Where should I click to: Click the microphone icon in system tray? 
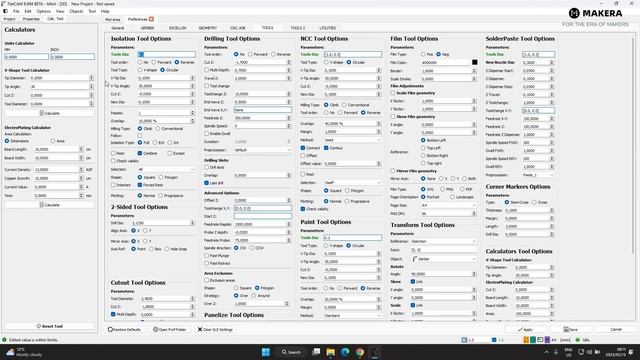556,352
